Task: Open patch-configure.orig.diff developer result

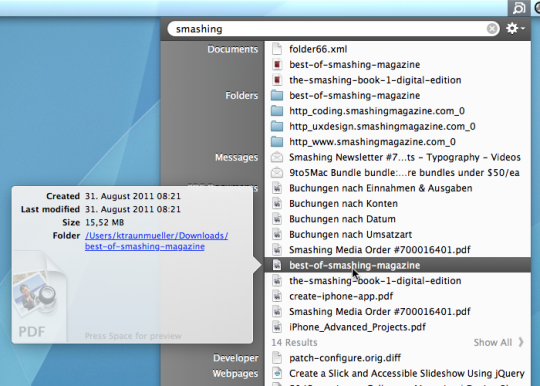Action: 345,358
